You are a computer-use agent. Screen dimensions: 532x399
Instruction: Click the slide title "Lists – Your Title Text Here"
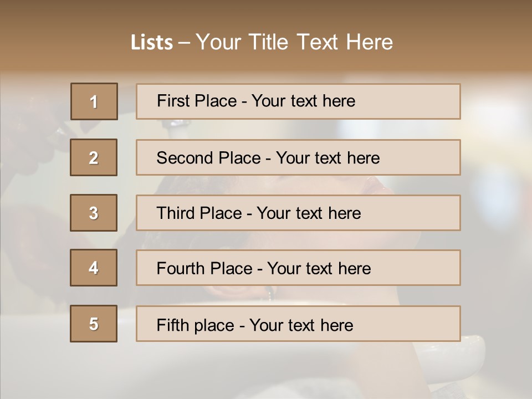(262, 42)
